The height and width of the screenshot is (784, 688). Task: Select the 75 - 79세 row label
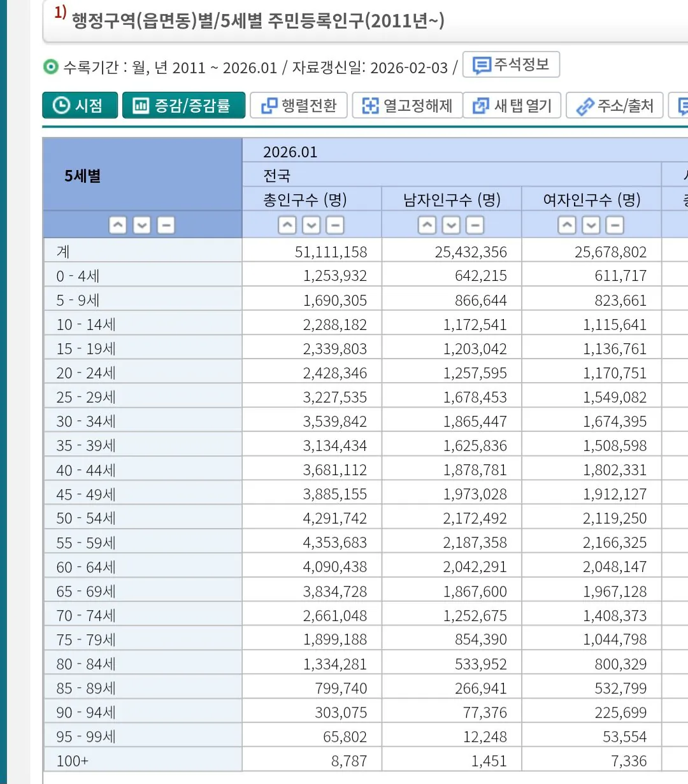(143, 639)
